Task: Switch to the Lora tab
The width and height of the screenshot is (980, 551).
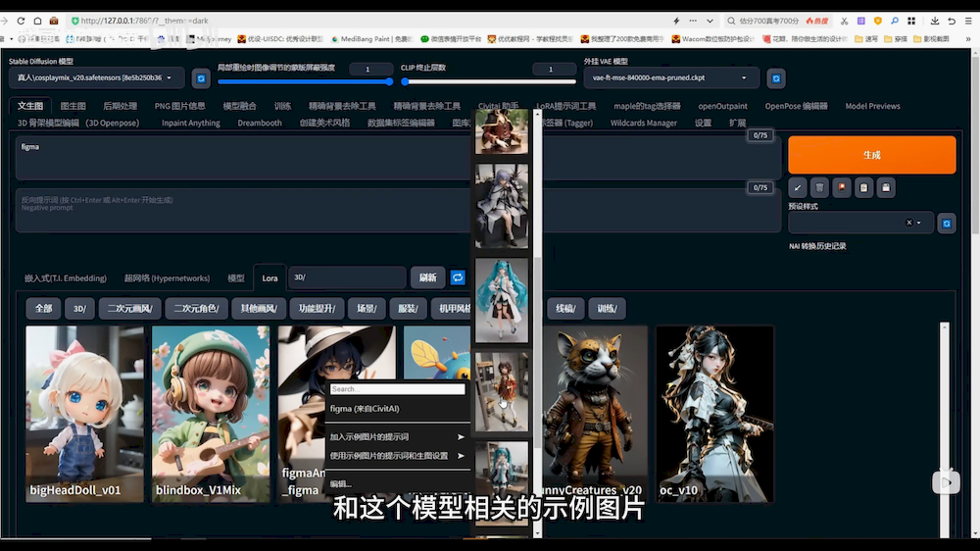Action: [269, 278]
